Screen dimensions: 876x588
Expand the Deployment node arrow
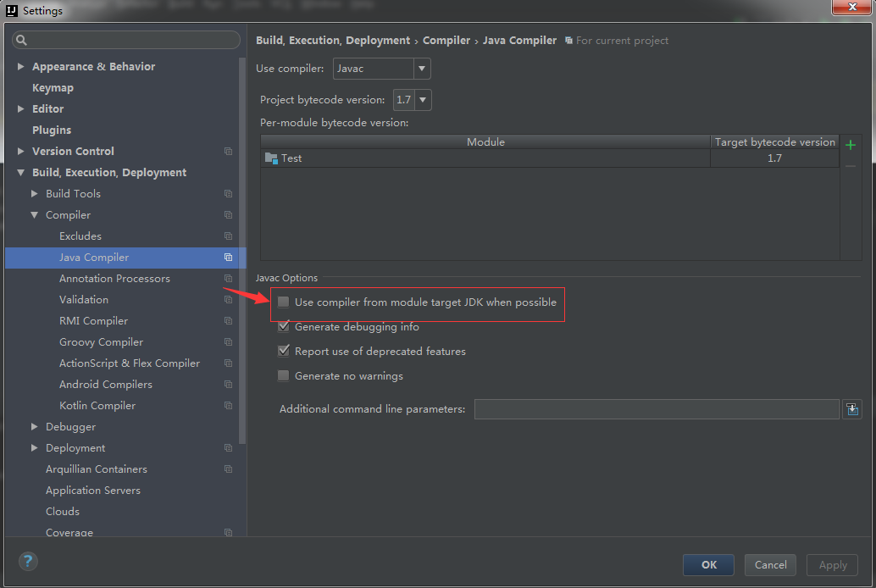tap(34, 447)
